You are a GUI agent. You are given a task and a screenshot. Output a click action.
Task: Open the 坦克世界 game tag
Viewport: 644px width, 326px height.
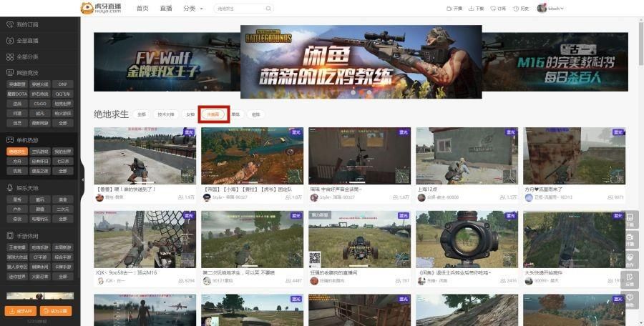(63, 104)
